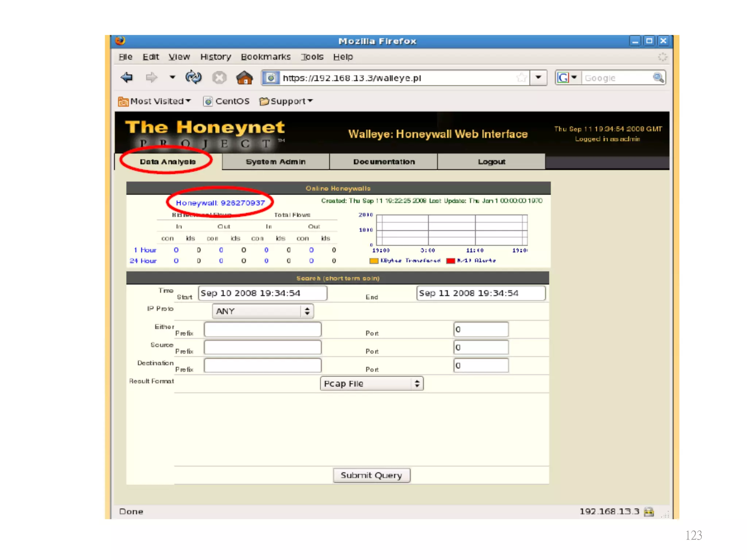Open CentOS bookmark
This screenshot has height=560, width=747.
(227, 101)
